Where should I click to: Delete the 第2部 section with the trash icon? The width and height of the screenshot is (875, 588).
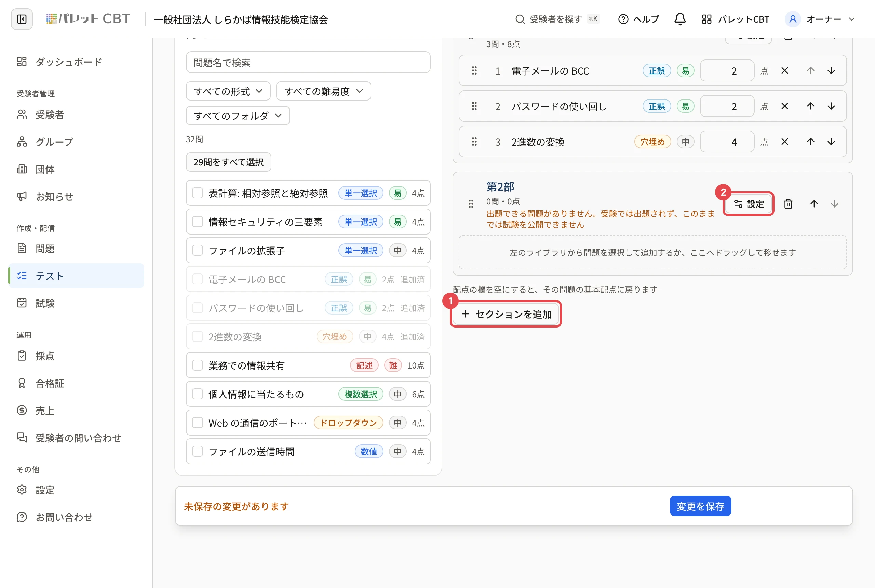coord(788,204)
